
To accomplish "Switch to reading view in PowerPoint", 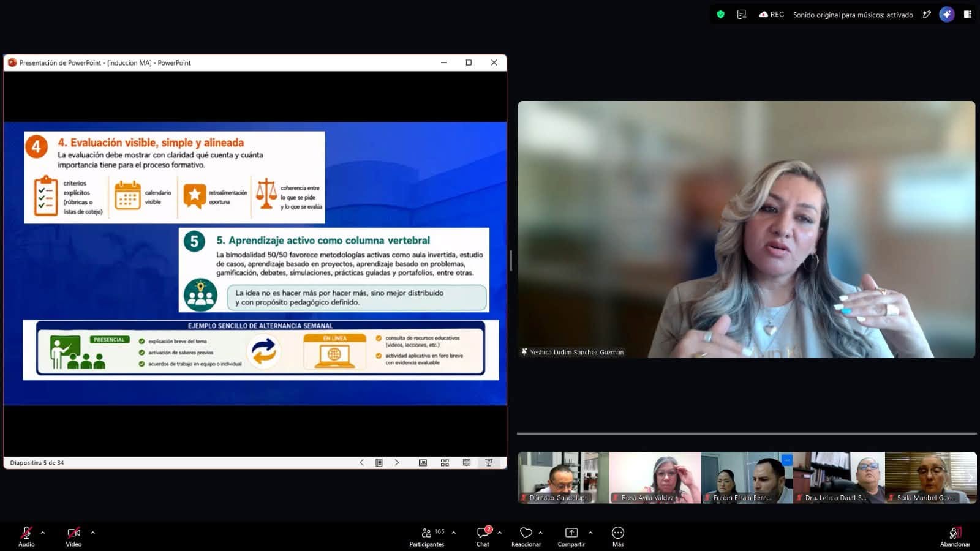I will 467,463.
